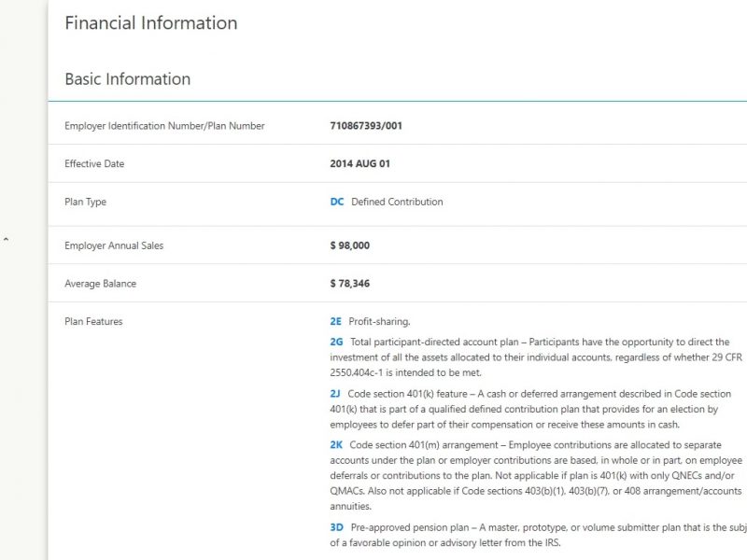Click the $ 98,000 annual sales value
The width and height of the screenshot is (747, 560).
(x=350, y=245)
